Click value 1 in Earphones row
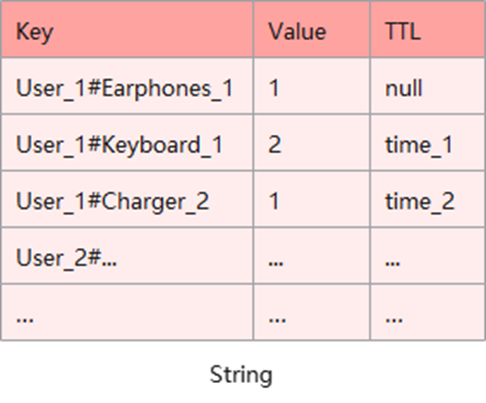The image size is (486, 403). point(312,86)
